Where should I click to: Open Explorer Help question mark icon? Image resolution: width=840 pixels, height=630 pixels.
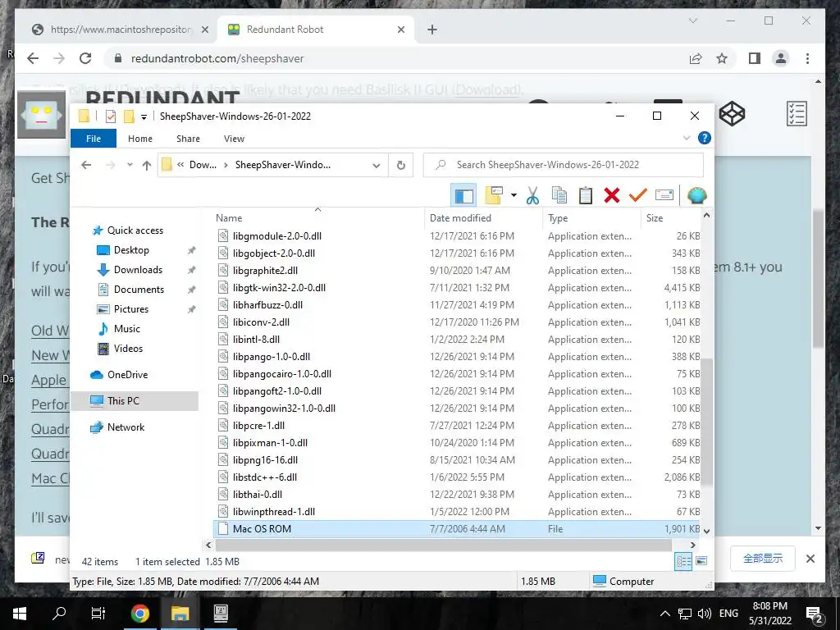click(705, 138)
